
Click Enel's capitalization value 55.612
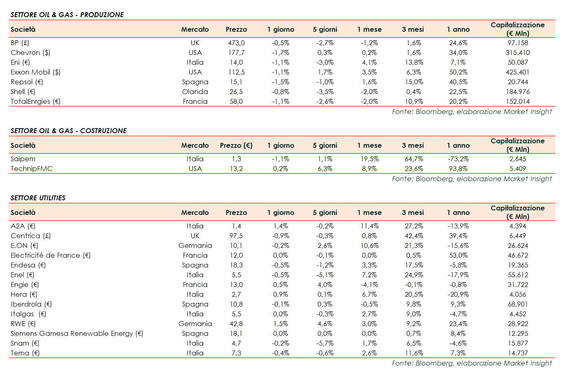(518, 275)
